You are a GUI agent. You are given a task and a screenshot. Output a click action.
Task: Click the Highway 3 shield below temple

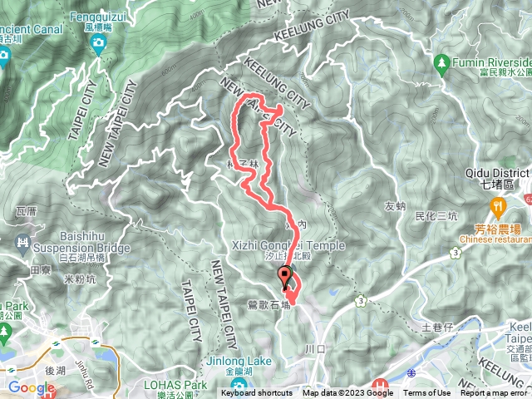pyautogui.click(x=362, y=301)
